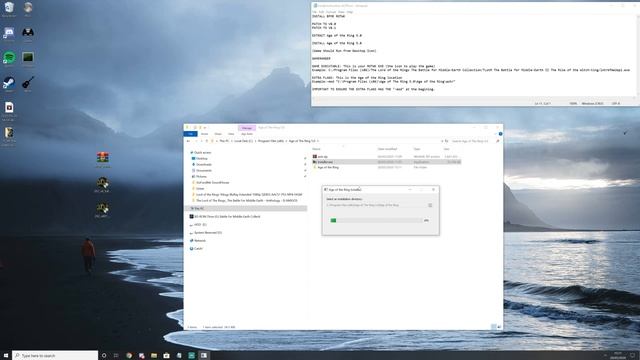
Task: Select the Installer.exe application row
Action: click(x=387, y=162)
